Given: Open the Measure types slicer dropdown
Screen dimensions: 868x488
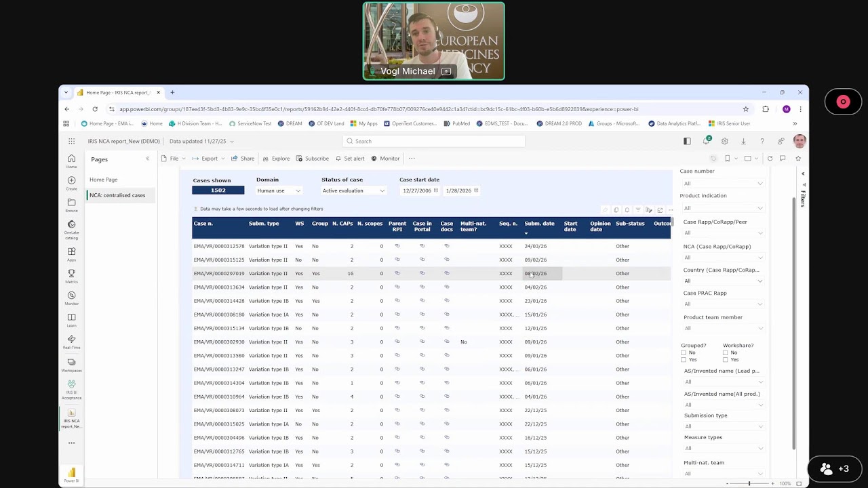Looking at the screenshot, I should 723,448.
